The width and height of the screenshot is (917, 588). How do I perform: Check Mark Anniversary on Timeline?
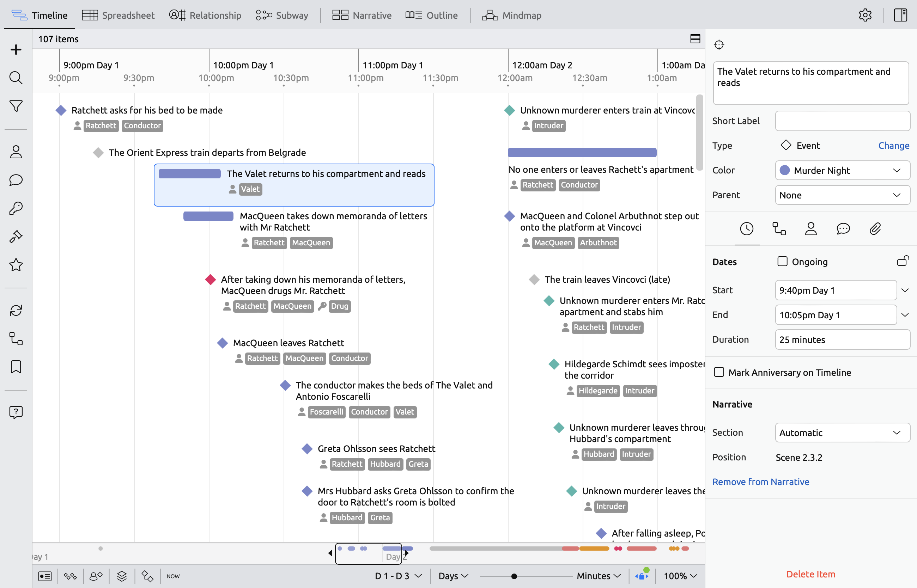(719, 372)
